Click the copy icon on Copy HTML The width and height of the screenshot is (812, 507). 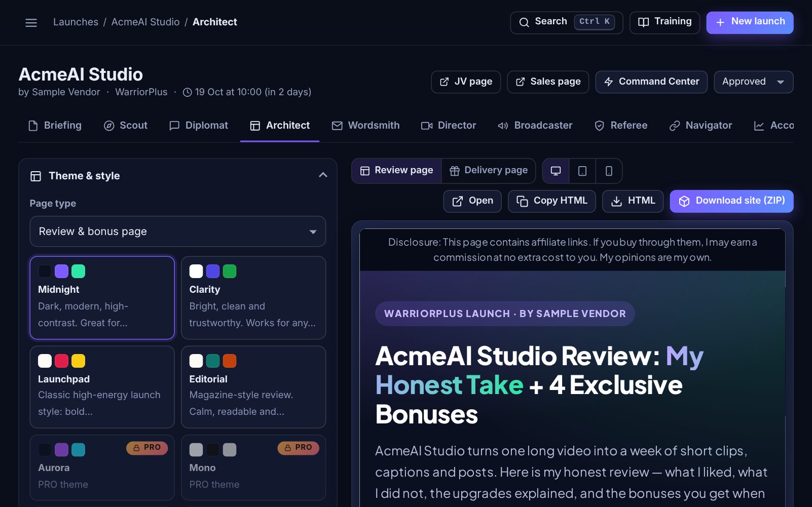[x=522, y=201]
